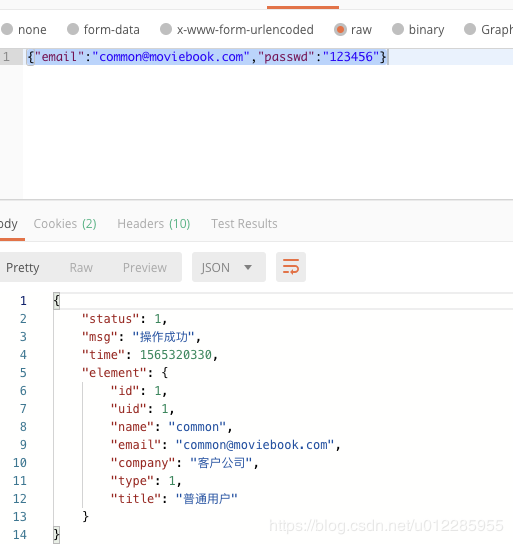Click inside the request body JSON editor line
513x544 pixels.
coord(268,57)
